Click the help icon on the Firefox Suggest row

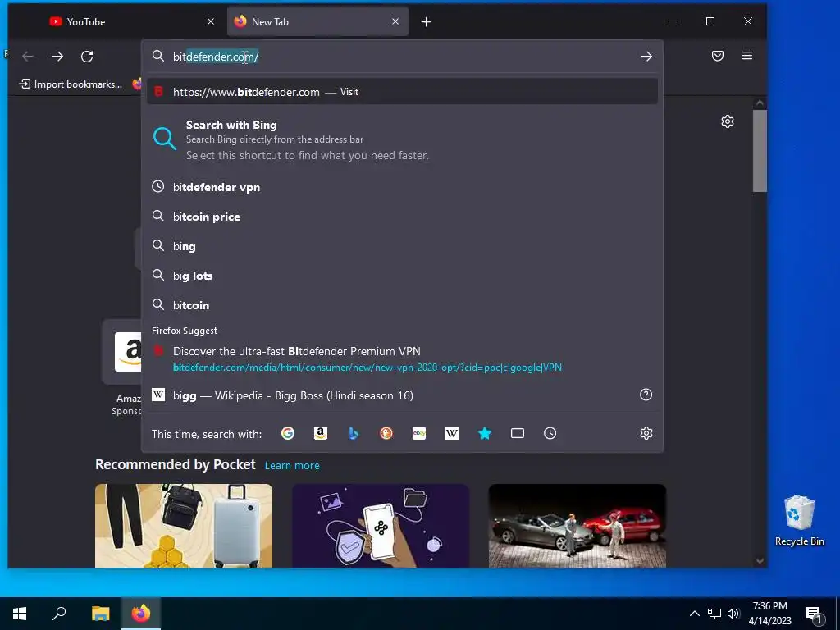click(646, 395)
